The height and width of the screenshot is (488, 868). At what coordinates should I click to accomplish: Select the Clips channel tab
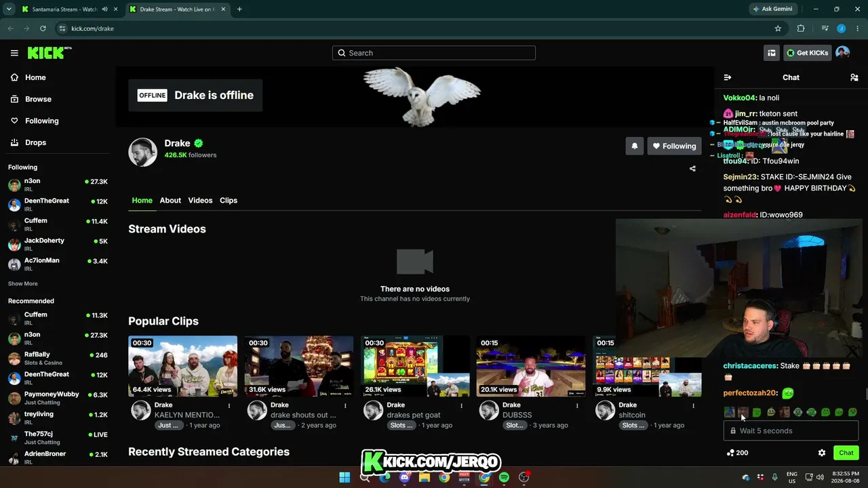[x=229, y=201]
